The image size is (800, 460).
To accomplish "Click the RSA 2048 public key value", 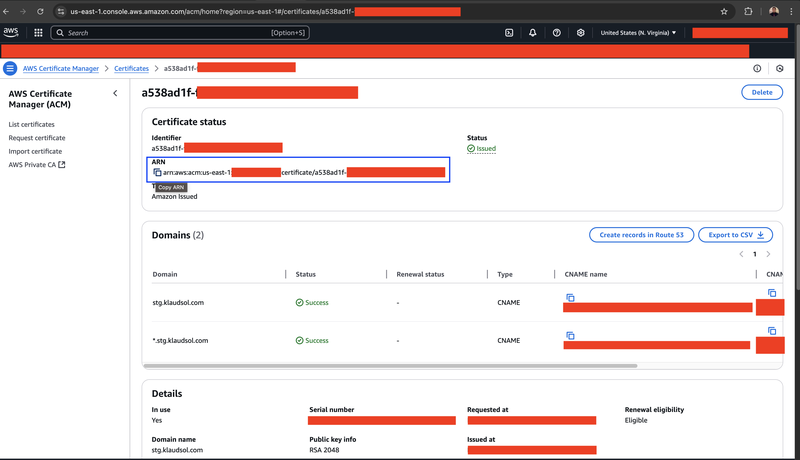I will (324, 450).
